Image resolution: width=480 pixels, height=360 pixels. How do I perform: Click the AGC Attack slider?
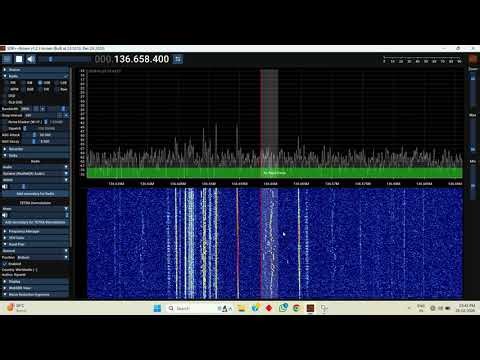click(45, 135)
